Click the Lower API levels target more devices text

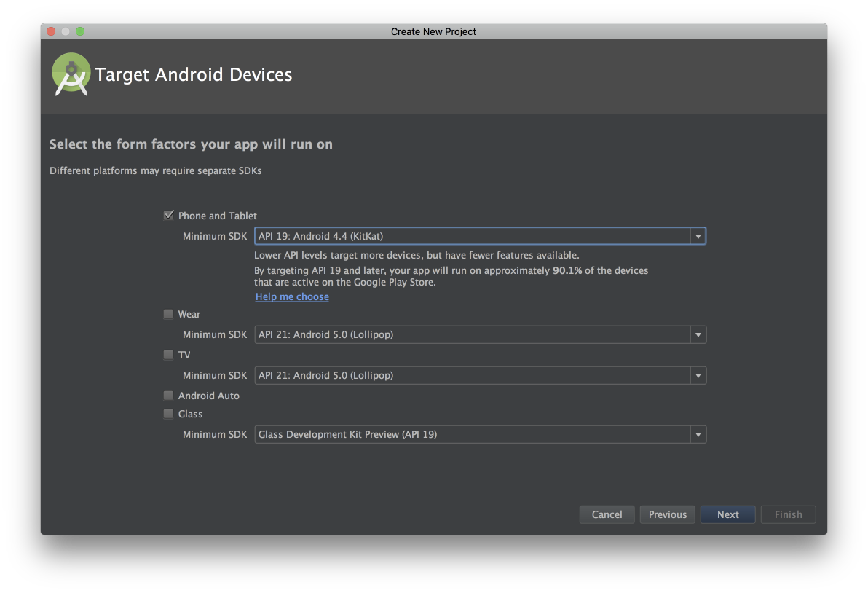(417, 255)
